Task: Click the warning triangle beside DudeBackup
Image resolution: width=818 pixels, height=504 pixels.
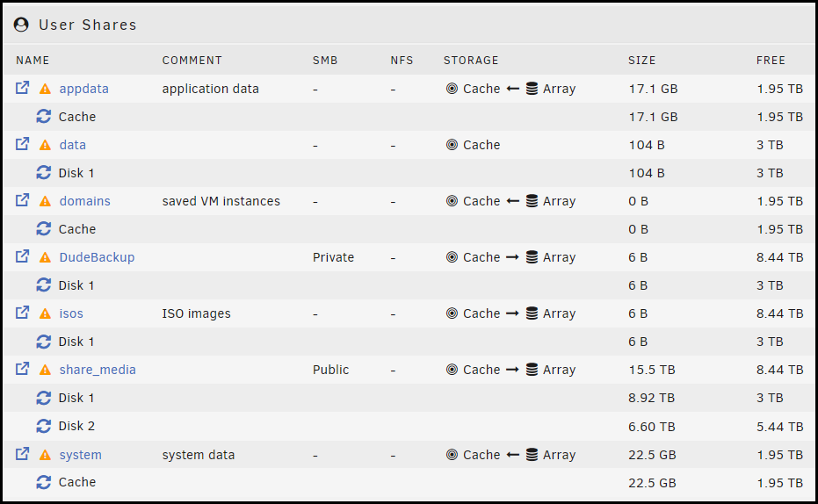Action: (x=45, y=257)
